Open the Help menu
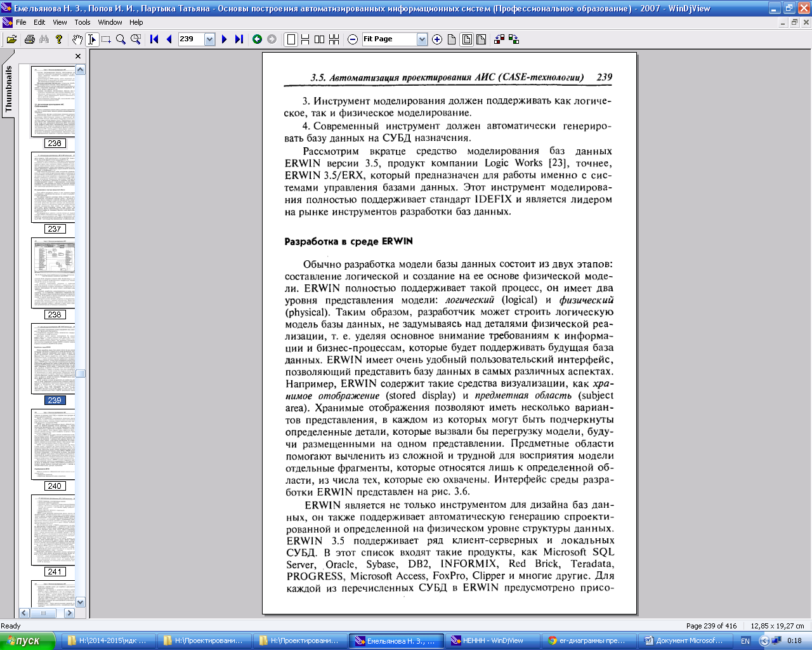Viewport: 812px width, 650px height. [136, 22]
